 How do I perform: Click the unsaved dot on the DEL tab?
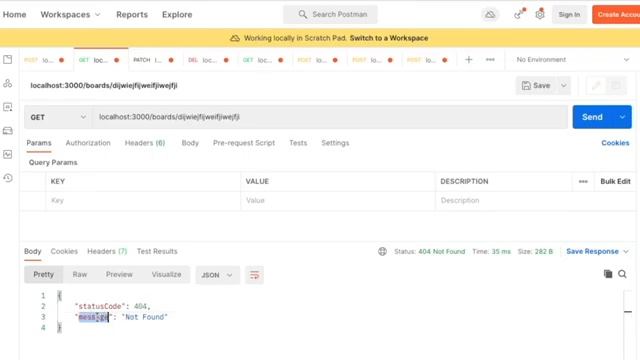(226, 60)
